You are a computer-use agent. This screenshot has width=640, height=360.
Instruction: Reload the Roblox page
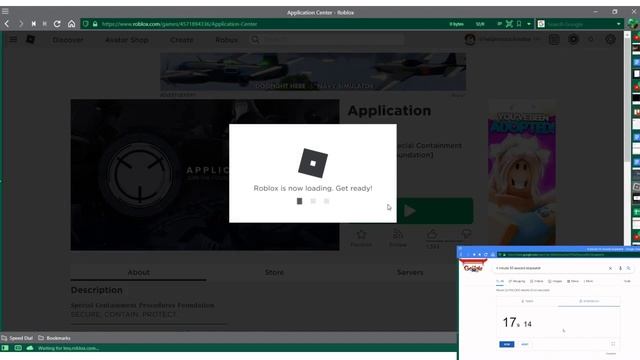57,24
